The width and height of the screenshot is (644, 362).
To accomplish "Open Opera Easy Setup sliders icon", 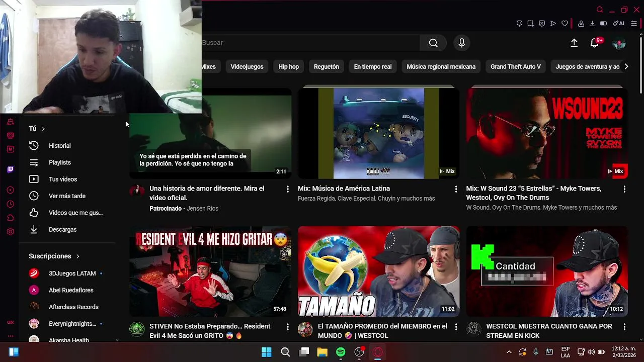I will [x=634, y=23].
